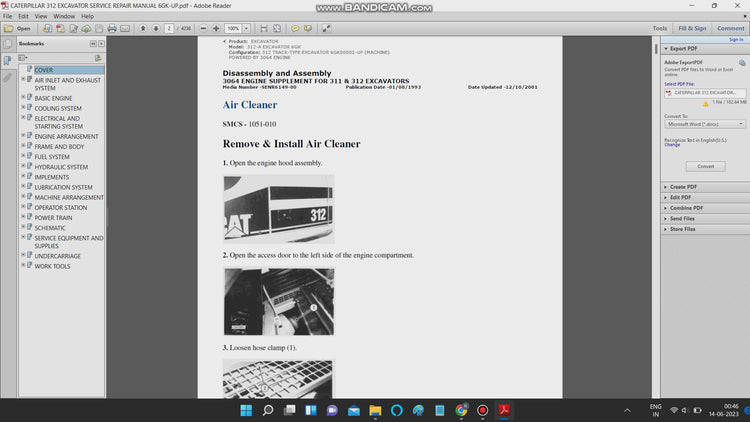Expand the AIR INLET AND EXHAUST SYSTEM bookmark
750x422 pixels.
pos(23,79)
